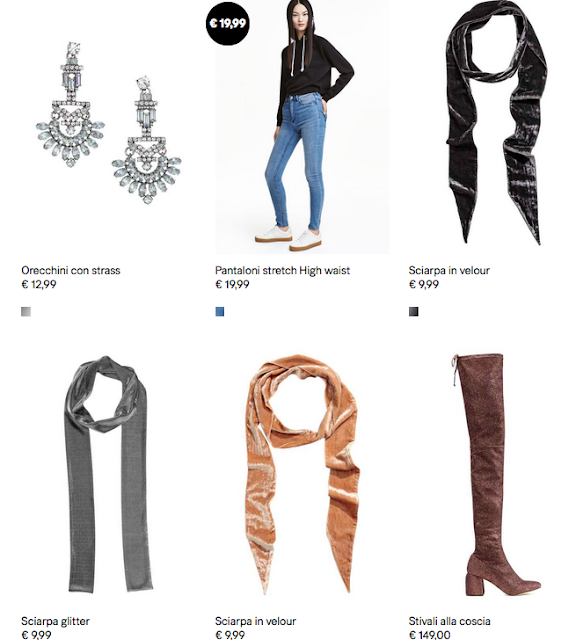Open the Orecchini con strass link
Image resolution: width=576 pixels, height=640 pixels.
(x=71, y=270)
